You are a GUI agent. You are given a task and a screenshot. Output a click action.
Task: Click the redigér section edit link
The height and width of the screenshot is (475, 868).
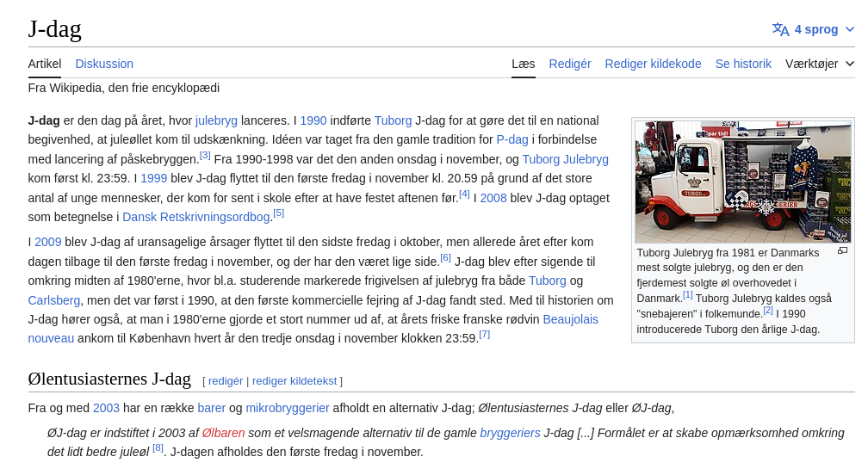click(x=226, y=381)
